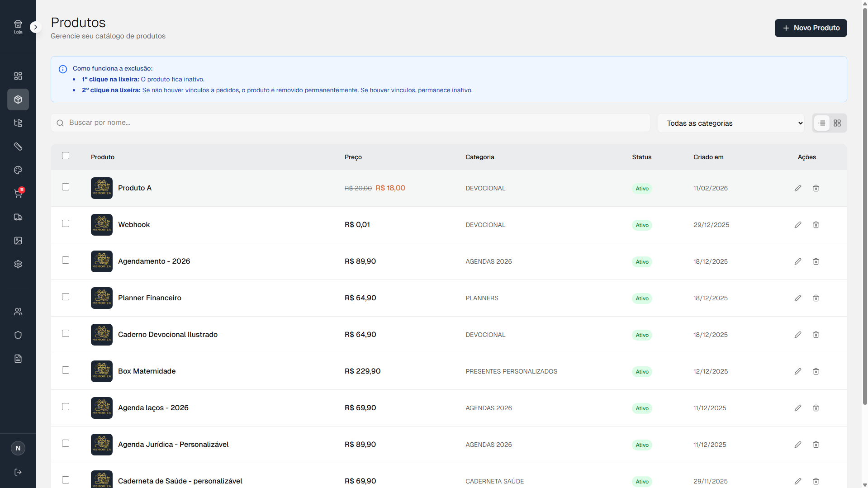868x488 pixels.
Task: Check the Caderno Devocional Ilustrado checkbox
Action: click(66, 333)
